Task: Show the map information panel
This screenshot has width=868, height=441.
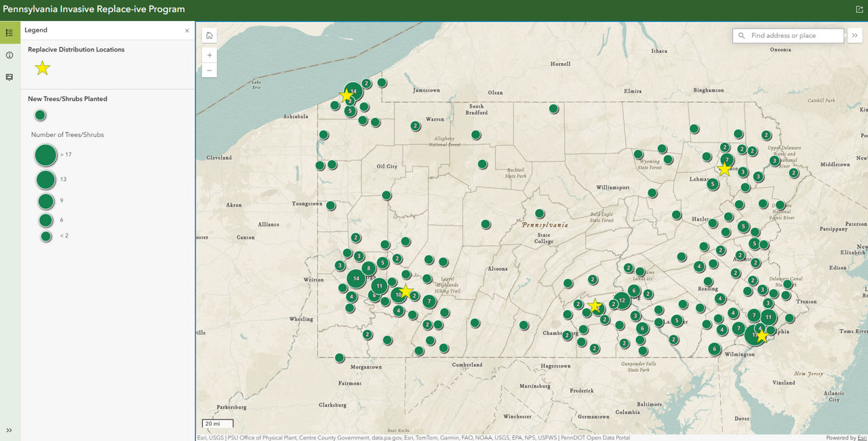Action: pos(9,55)
